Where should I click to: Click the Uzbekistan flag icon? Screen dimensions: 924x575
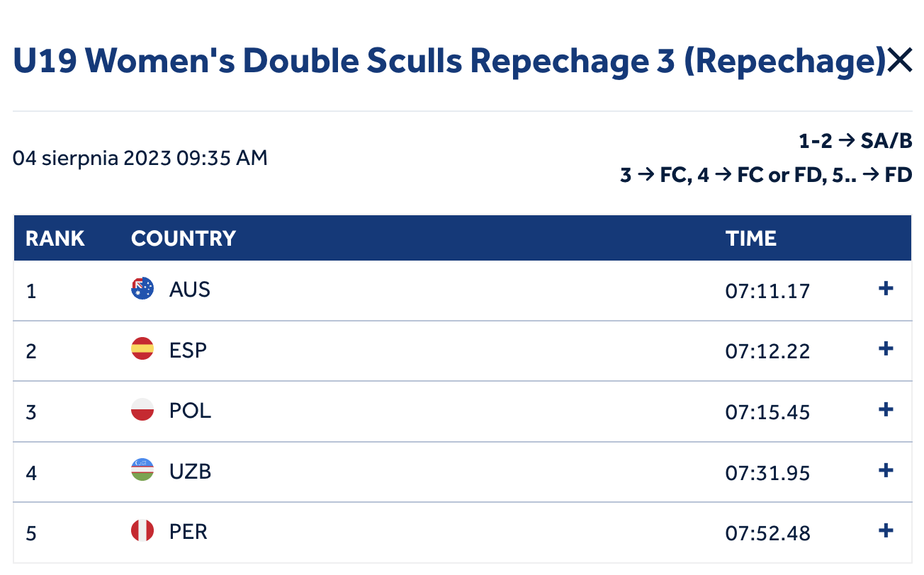point(142,470)
